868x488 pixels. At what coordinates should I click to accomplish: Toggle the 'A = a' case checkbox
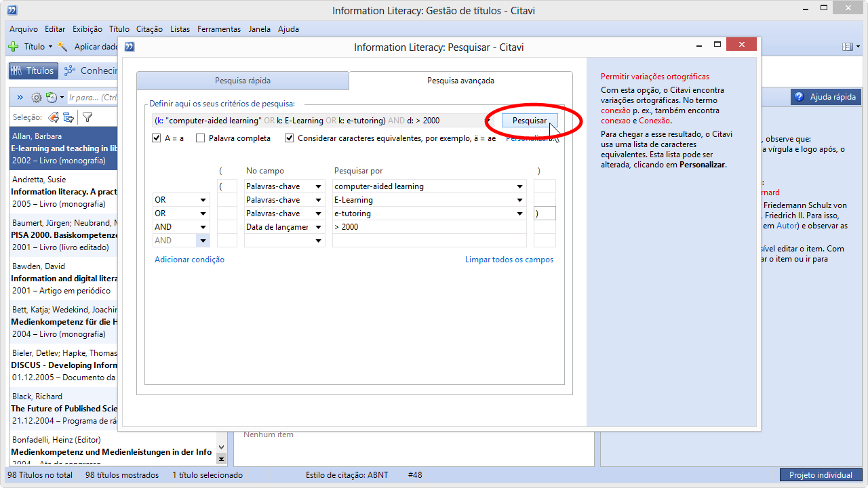[x=157, y=138]
